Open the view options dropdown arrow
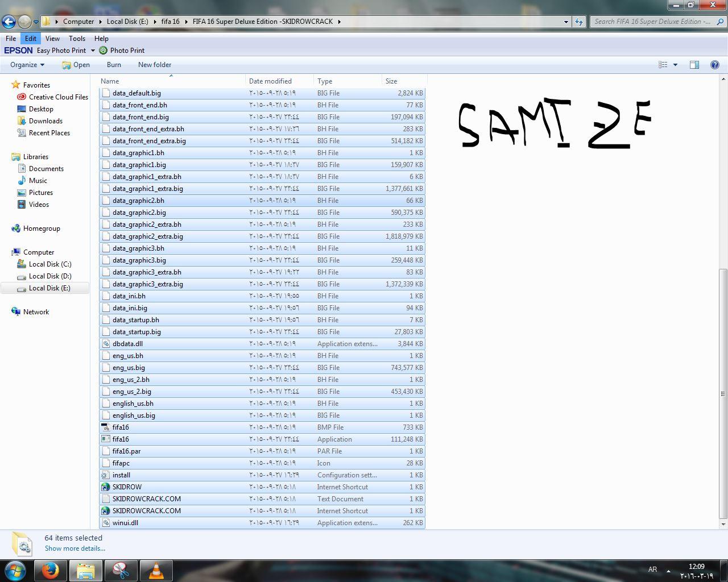 pos(675,65)
